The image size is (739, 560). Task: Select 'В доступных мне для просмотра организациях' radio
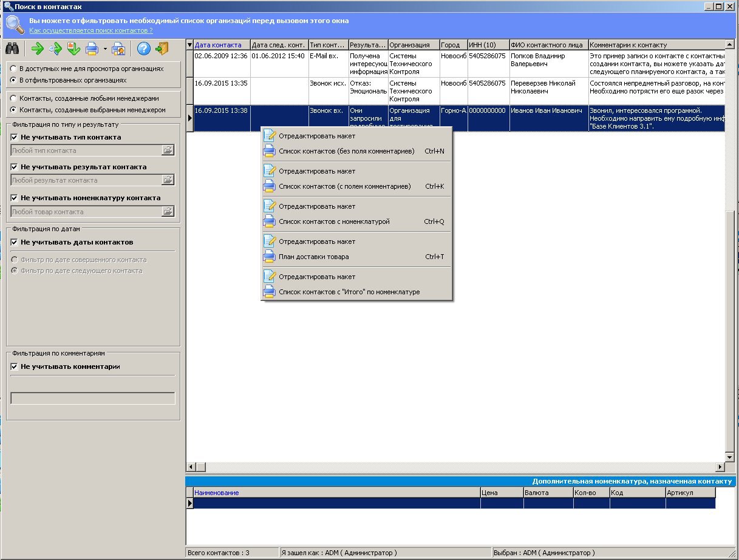[x=13, y=69]
